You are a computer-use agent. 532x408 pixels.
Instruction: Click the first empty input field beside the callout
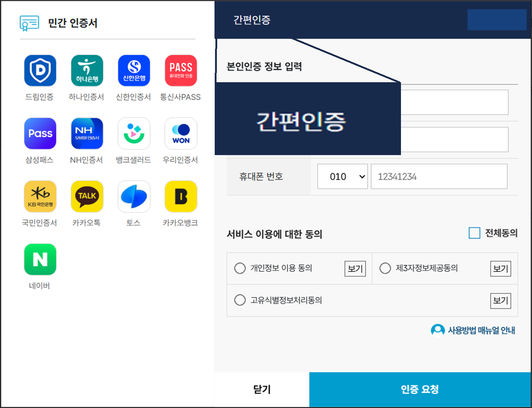pos(454,102)
